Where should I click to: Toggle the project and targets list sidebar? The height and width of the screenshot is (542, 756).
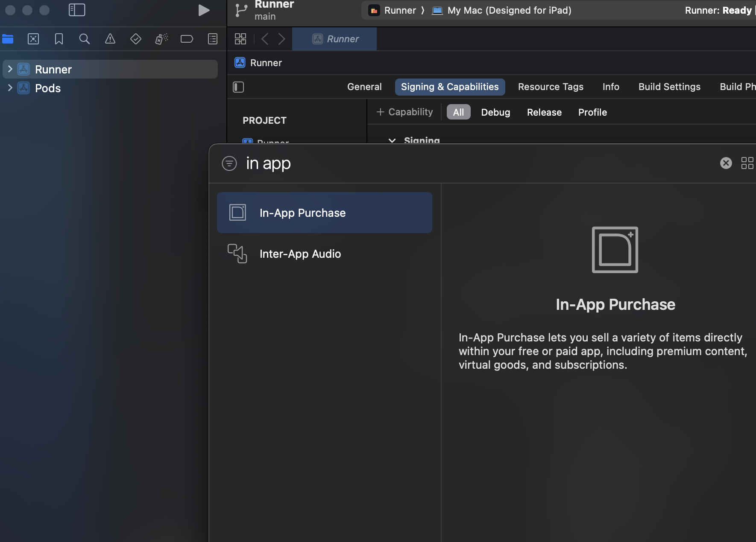coord(238,87)
